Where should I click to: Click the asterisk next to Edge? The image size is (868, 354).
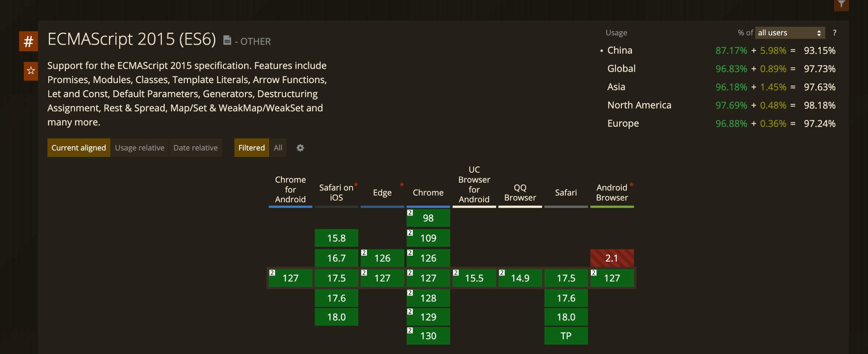(x=401, y=185)
